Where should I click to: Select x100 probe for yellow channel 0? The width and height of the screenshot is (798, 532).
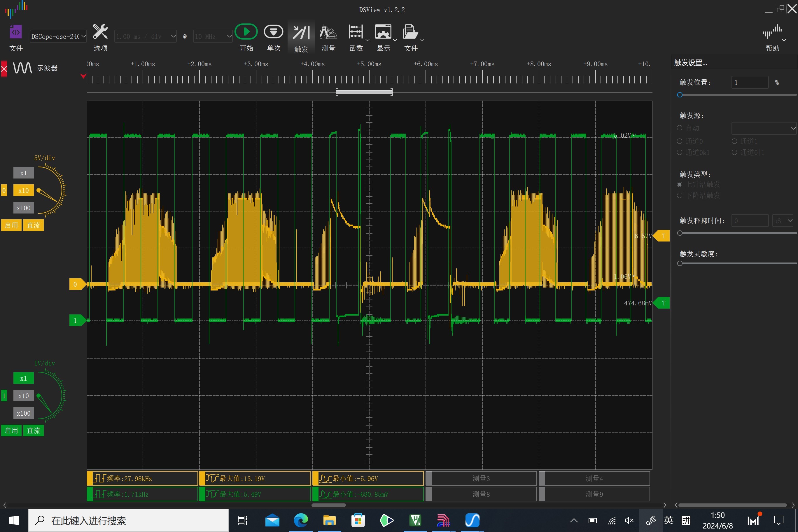click(23, 208)
